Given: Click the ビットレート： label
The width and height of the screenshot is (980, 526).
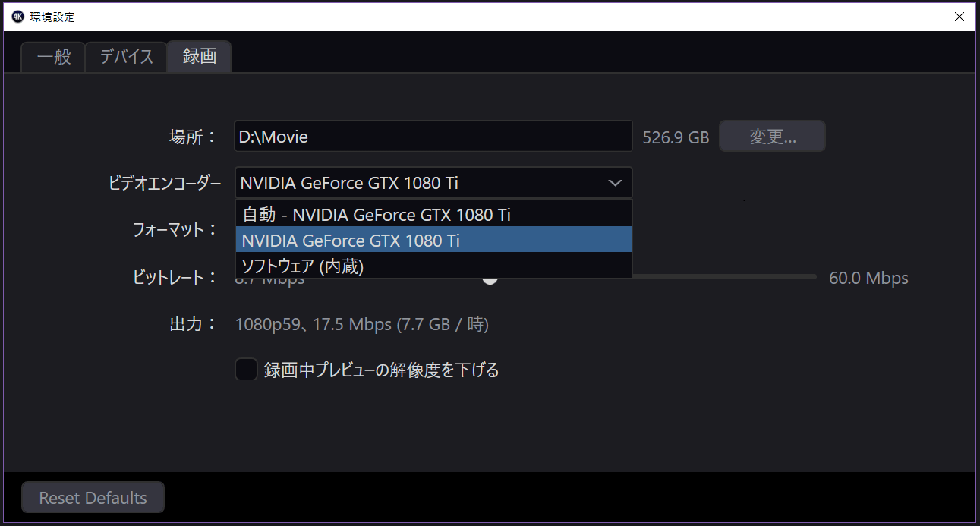Looking at the screenshot, I should [x=175, y=277].
